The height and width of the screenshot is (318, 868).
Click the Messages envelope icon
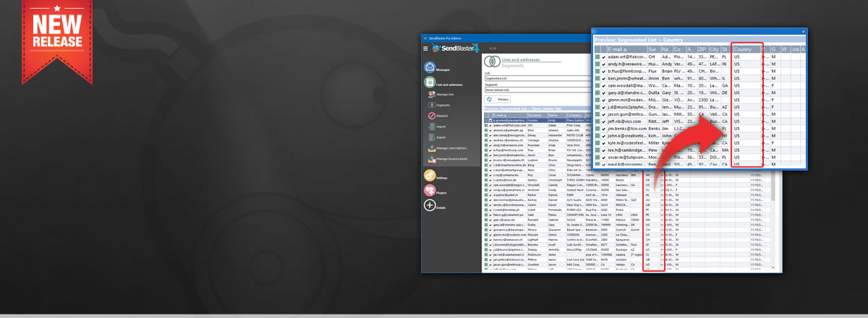[430, 67]
